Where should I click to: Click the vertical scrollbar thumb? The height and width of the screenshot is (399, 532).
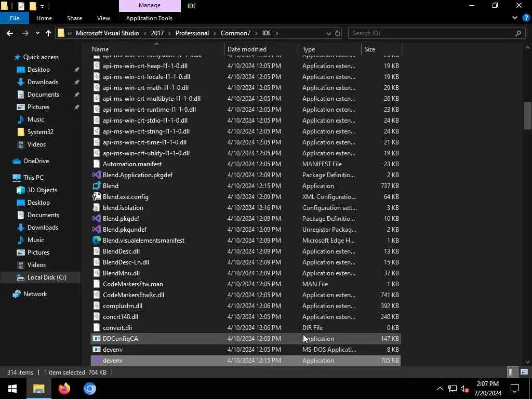527,115
